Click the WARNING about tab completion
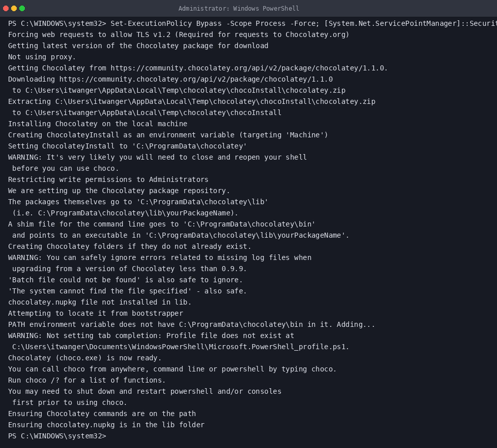Viewport: 497px width, 448px height. point(151,335)
